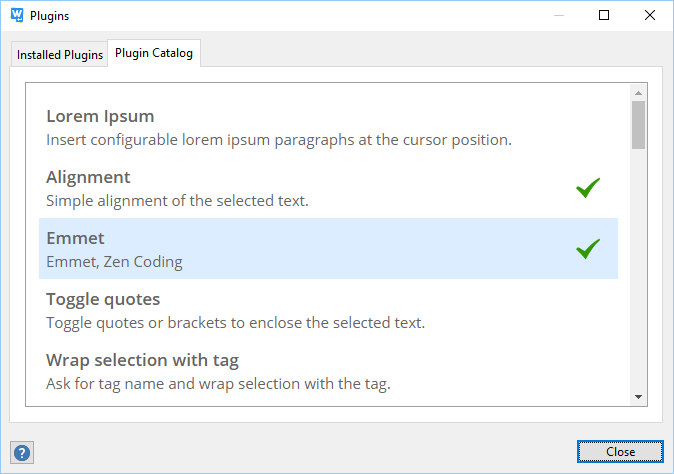This screenshot has height=474, width=674.
Task: Click the green checkmark beside Alignment
Action: click(588, 188)
